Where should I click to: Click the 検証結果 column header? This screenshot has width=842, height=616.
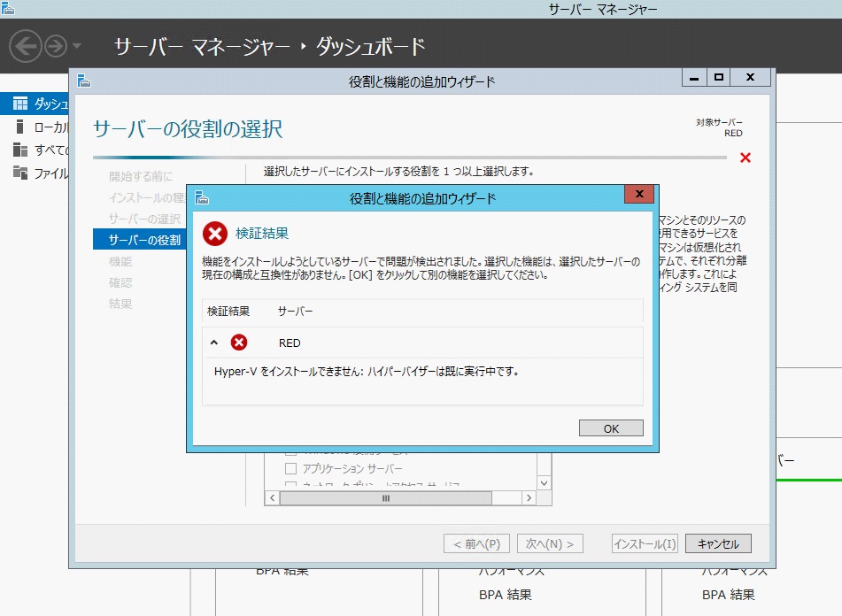click(x=228, y=312)
